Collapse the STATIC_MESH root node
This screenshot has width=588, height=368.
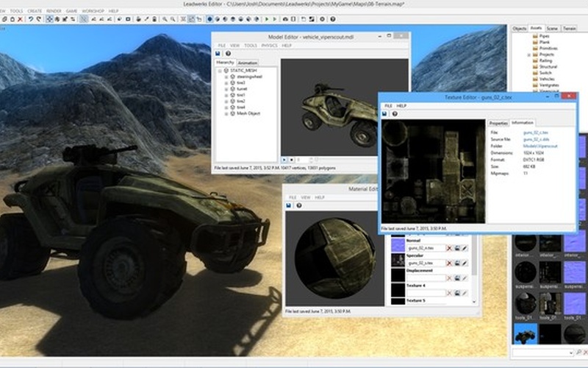220,70
